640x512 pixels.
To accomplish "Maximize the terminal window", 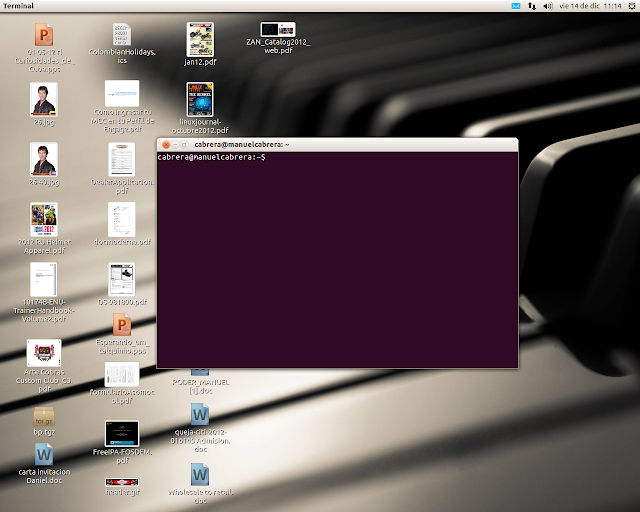I will 184,145.
